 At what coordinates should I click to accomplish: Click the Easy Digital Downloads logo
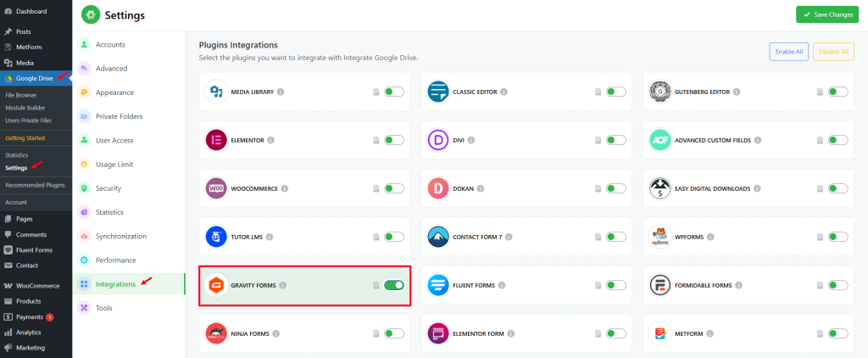pyautogui.click(x=660, y=188)
